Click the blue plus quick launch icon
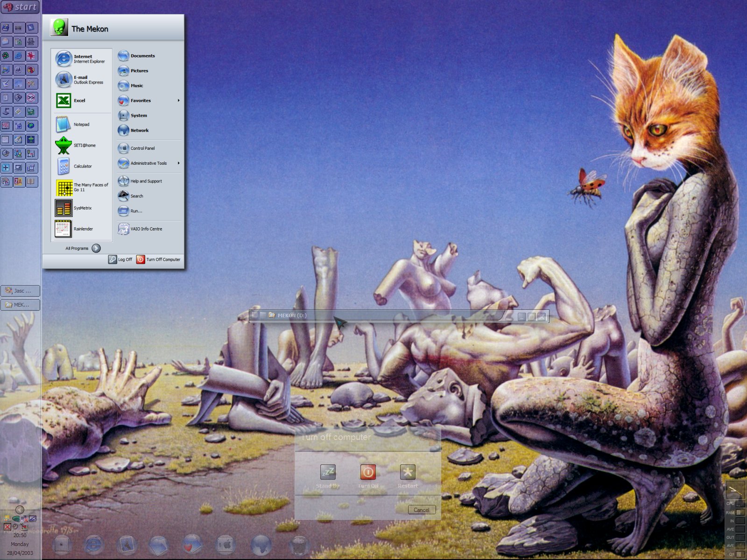This screenshot has width=747, height=560. [6, 168]
